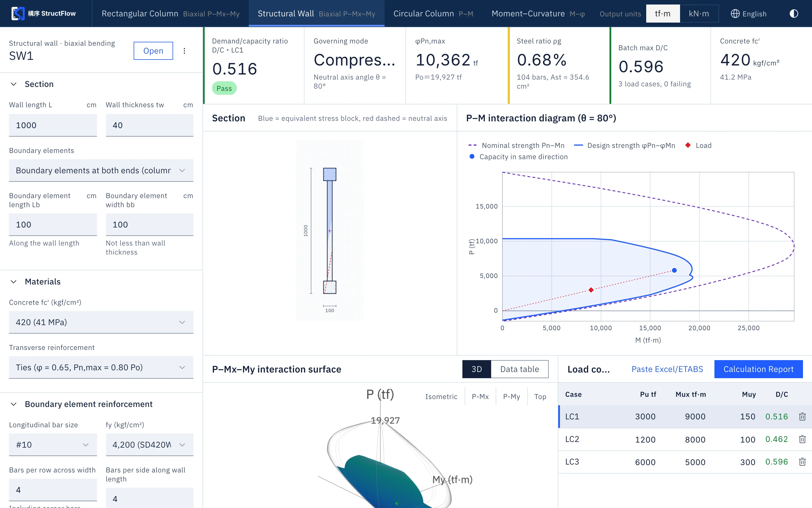Image resolution: width=812 pixels, height=508 pixels.
Task: Select Isometric view preset
Action: tap(441, 397)
